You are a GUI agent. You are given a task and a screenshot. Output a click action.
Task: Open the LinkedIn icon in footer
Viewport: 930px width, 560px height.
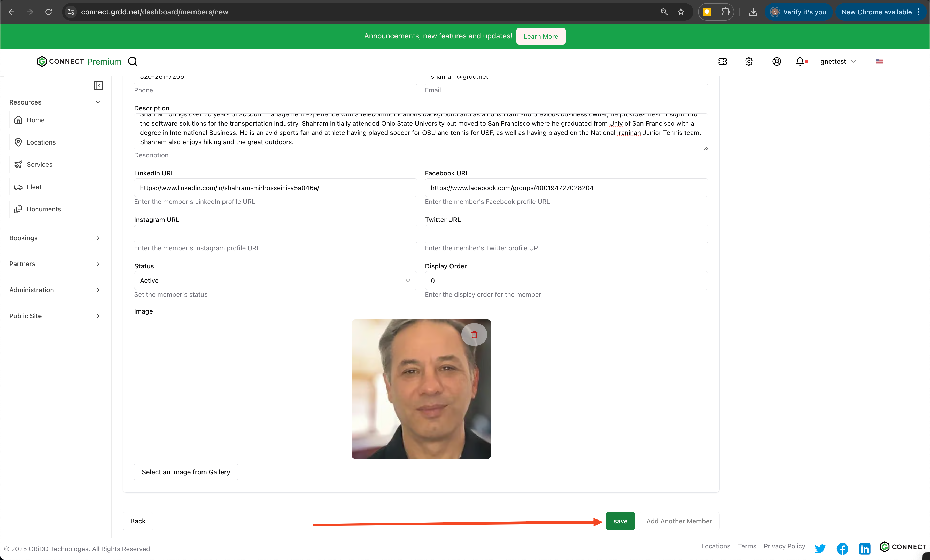coord(864,548)
